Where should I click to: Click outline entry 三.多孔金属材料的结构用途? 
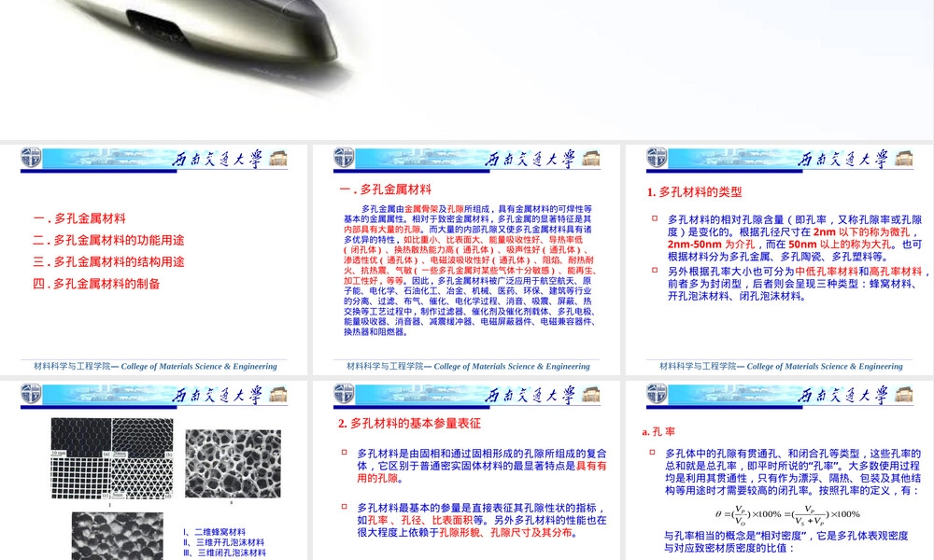[x=108, y=262]
